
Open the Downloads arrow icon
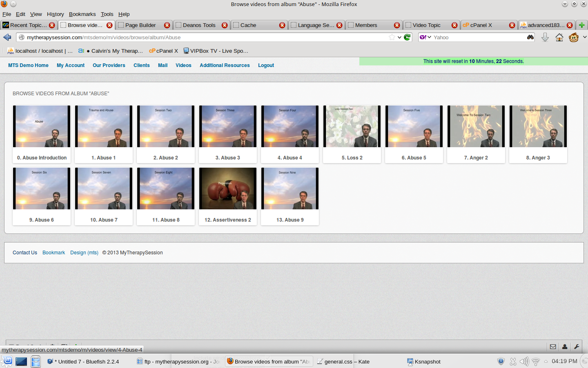545,38
